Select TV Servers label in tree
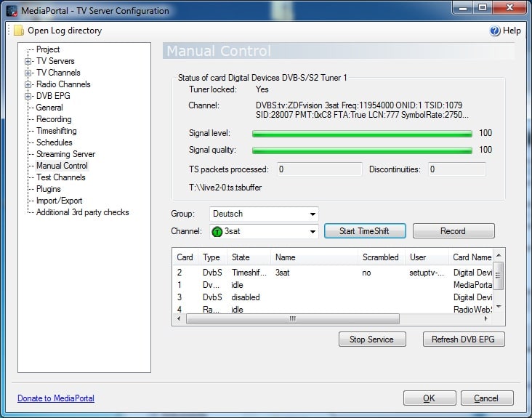 tap(55, 61)
